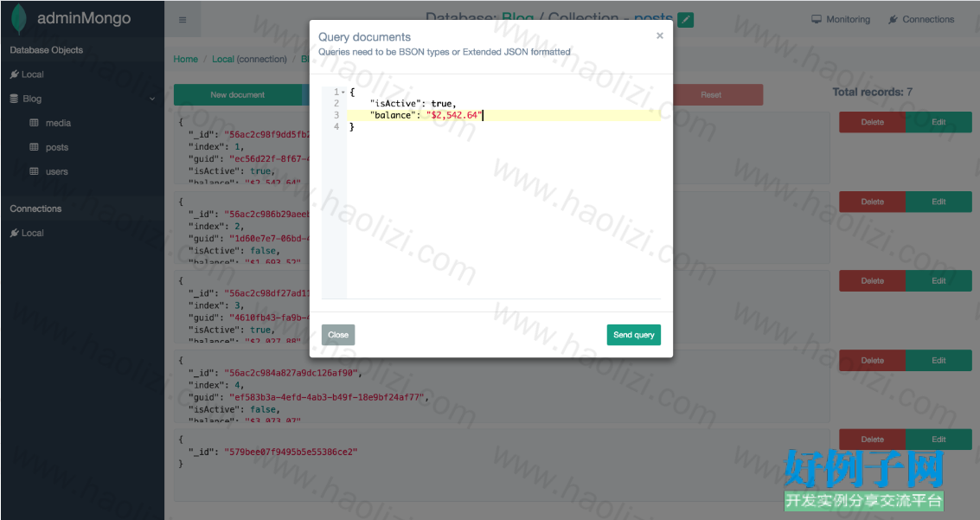Open the Blog database in sidebar
This screenshot has width=980, height=520.
pyautogui.click(x=32, y=99)
